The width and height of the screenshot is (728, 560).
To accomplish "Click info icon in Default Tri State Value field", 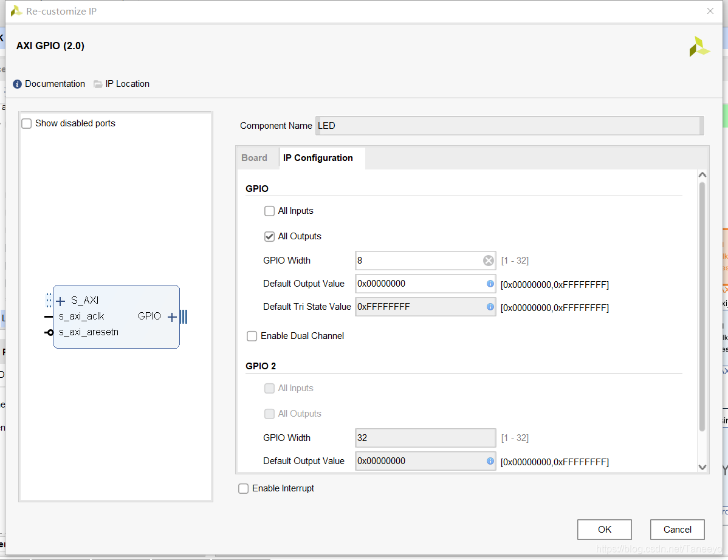I will [x=490, y=307].
